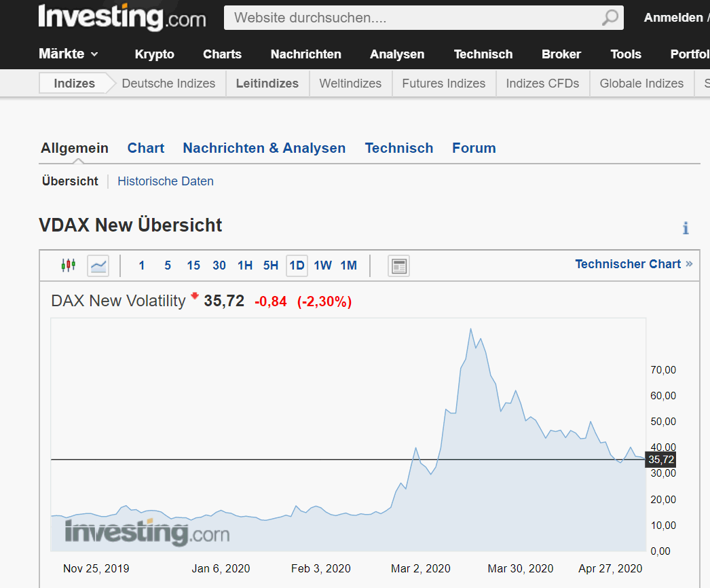Click the Jan 6, 2020 axis label
This screenshot has height=588, width=710.
click(221, 568)
